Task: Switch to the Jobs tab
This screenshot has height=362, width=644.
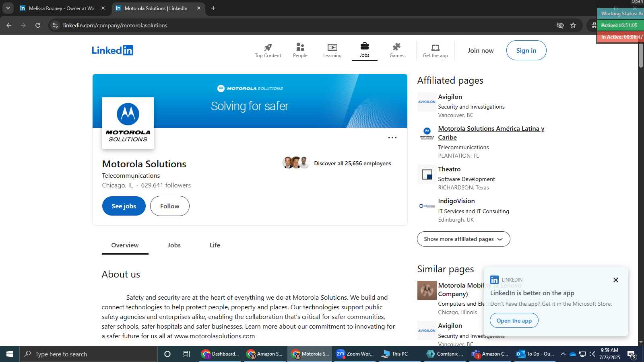Action: (174, 245)
